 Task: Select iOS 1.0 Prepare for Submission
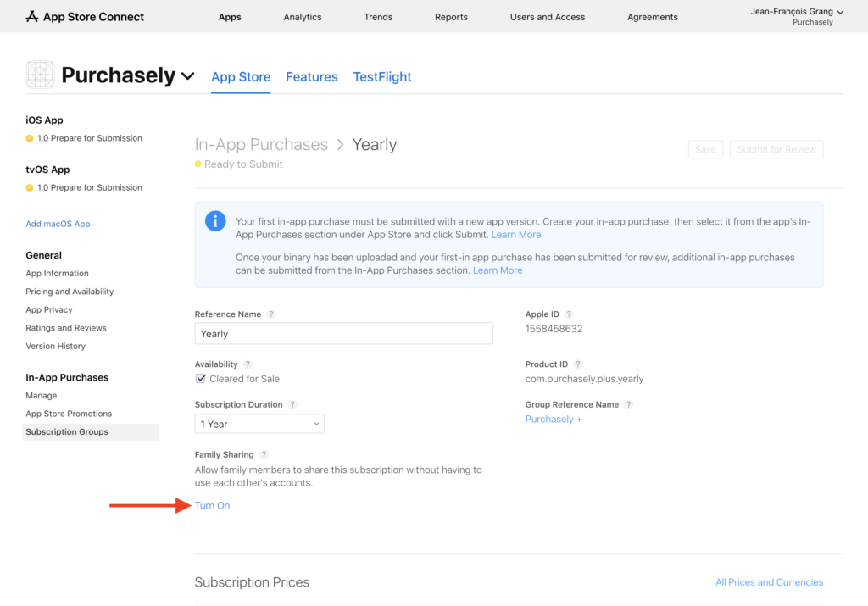[x=90, y=138]
